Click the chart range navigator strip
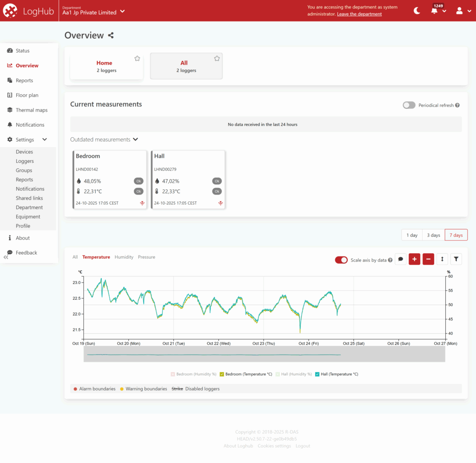This screenshot has width=476, height=463. coord(264,354)
